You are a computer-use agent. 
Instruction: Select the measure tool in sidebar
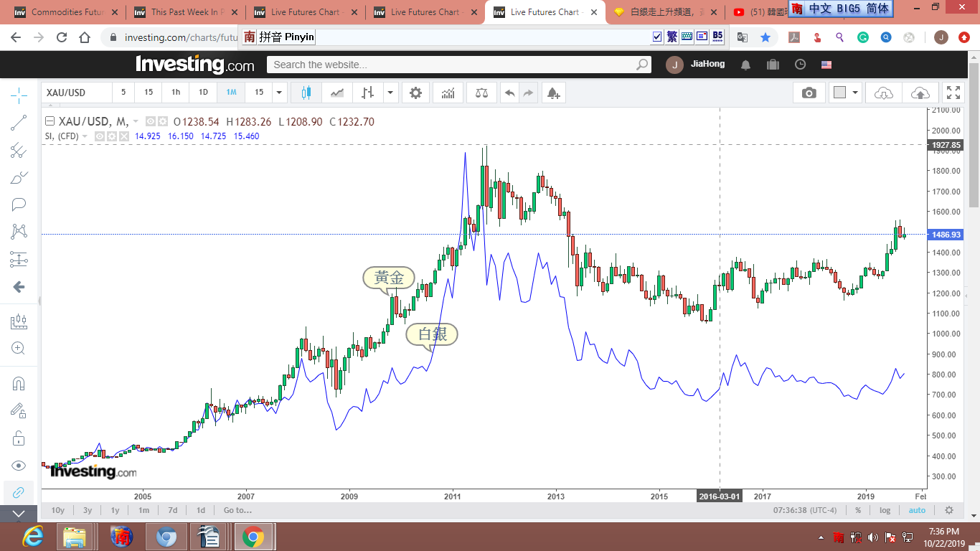pyautogui.click(x=19, y=322)
